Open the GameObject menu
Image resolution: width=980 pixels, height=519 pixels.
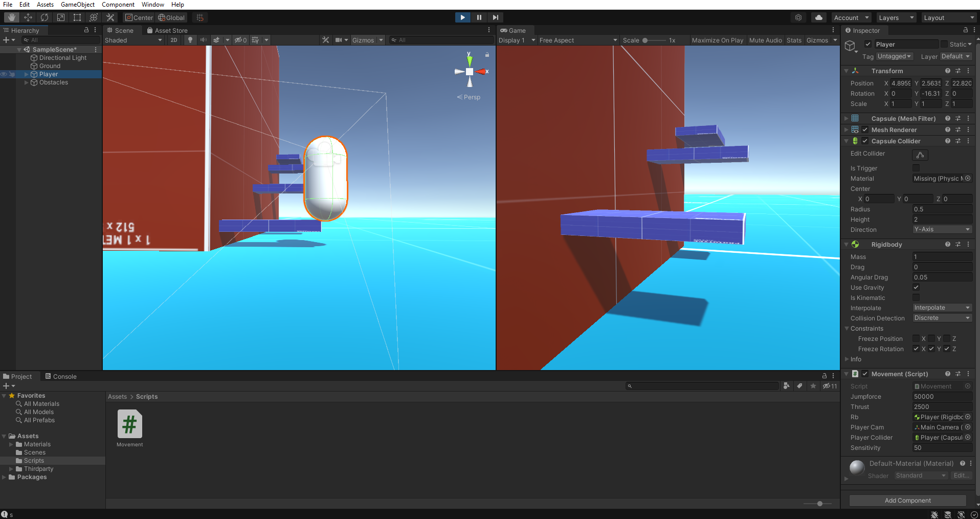pos(78,5)
